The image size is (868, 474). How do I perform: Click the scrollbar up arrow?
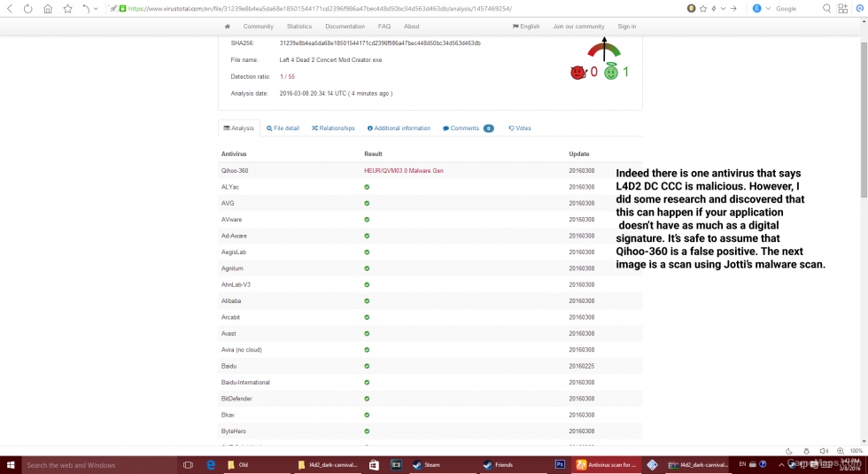pos(864,21)
